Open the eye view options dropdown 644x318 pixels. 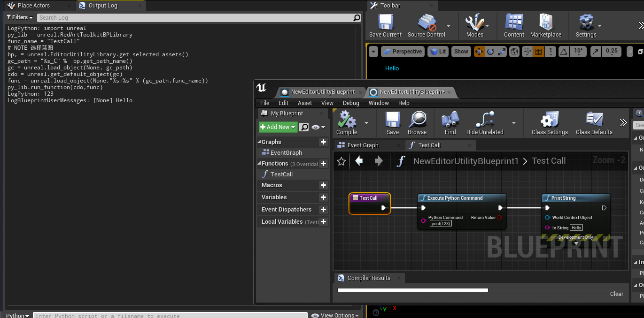tap(318, 127)
